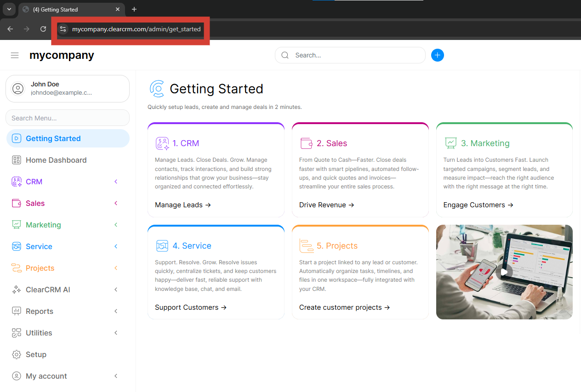Viewport: 581px width, 392px height.
Task: Click the 5. Projects card heading
Action: pyautogui.click(x=337, y=246)
